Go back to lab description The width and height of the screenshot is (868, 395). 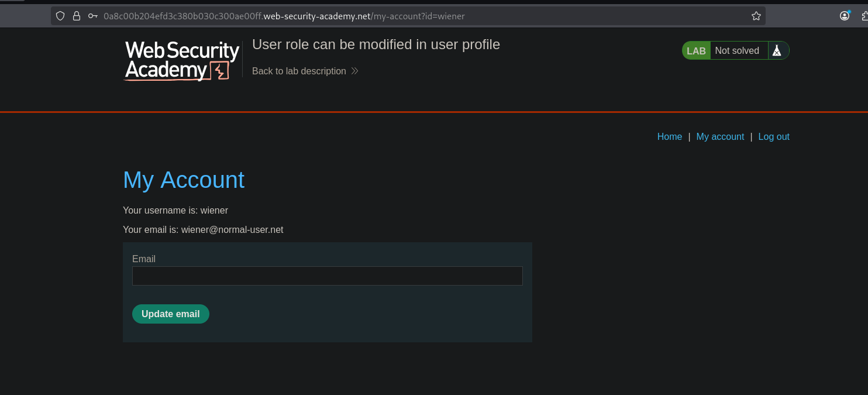[299, 71]
